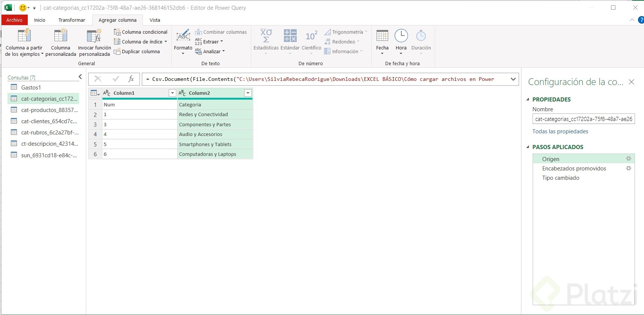
Task: Open the Analizar dropdown
Action: [x=210, y=51]
